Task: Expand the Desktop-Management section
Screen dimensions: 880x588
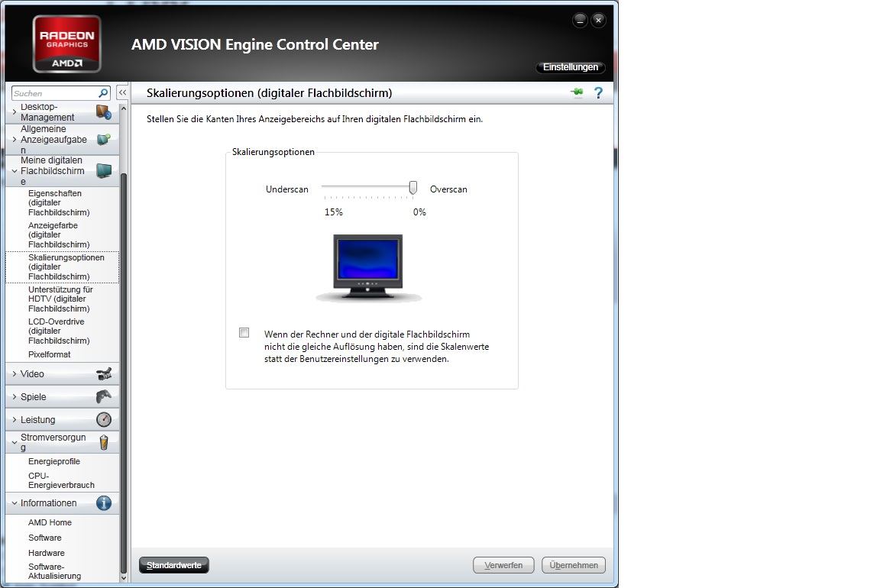Action: click(x=14, y=111)
